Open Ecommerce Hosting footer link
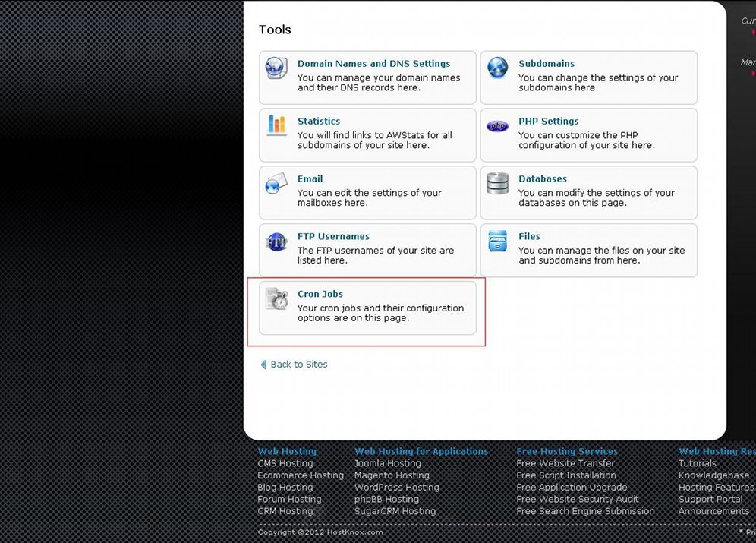756x543 pixels. [301, 475]
